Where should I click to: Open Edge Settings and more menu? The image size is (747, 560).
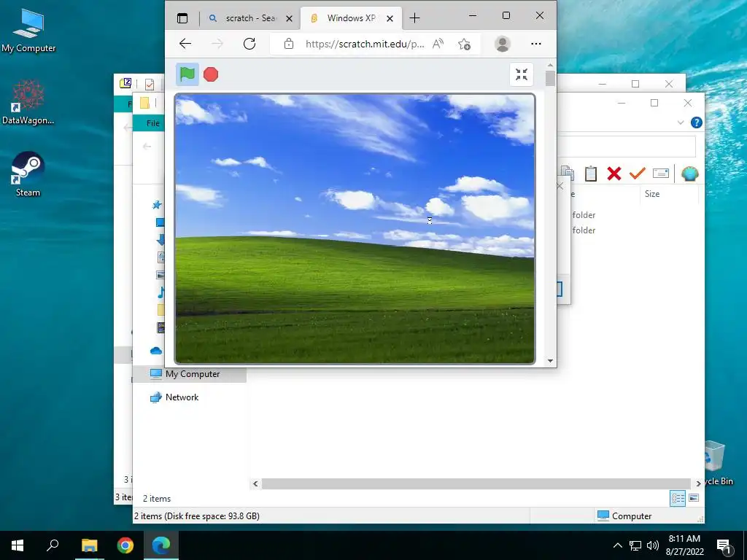tap(536, 44)
